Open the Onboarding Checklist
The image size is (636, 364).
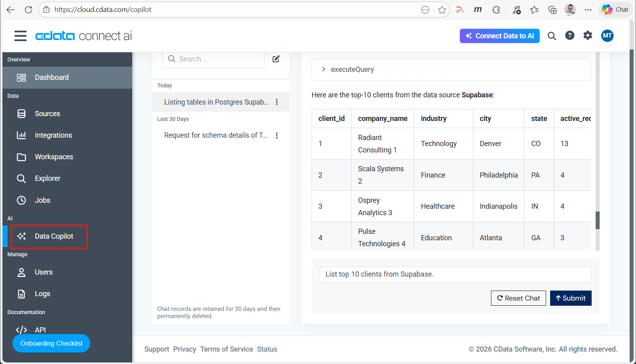click(52, 343)
